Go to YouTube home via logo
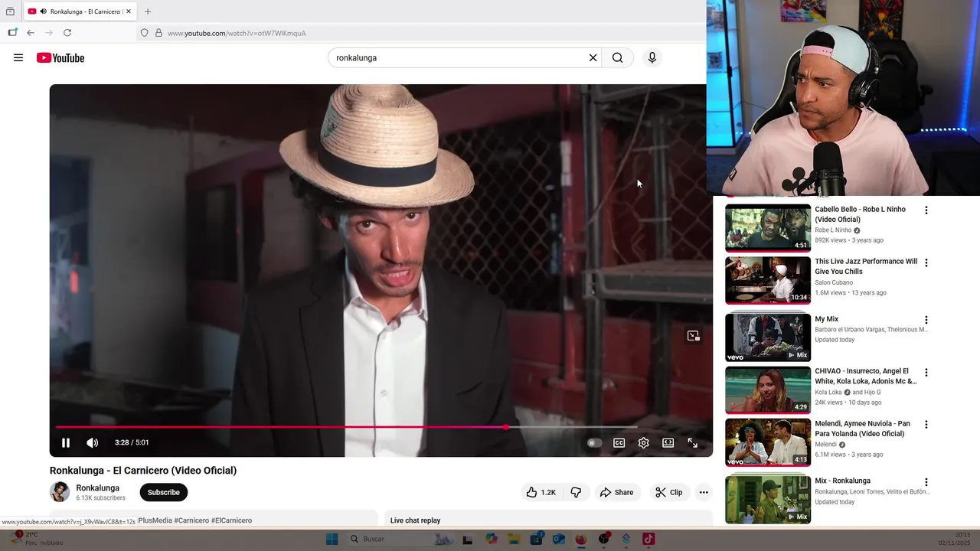 [60, 58]
